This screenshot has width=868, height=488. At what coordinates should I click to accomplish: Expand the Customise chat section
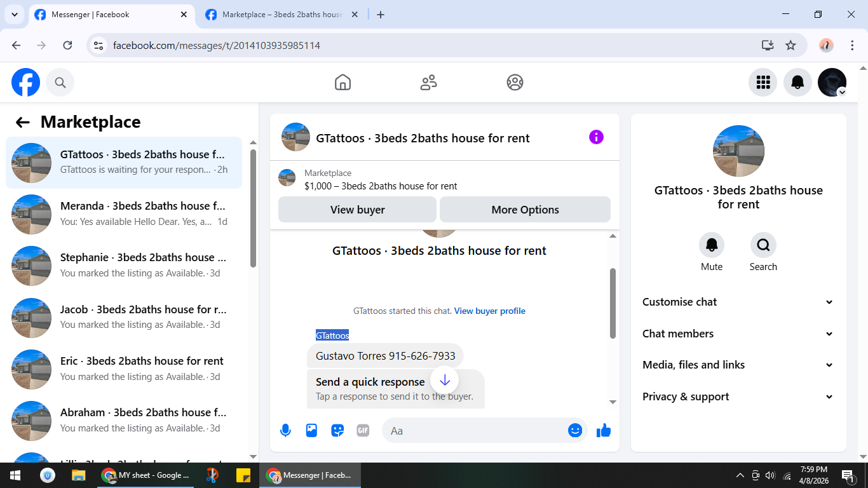click(x=738, y=302)
